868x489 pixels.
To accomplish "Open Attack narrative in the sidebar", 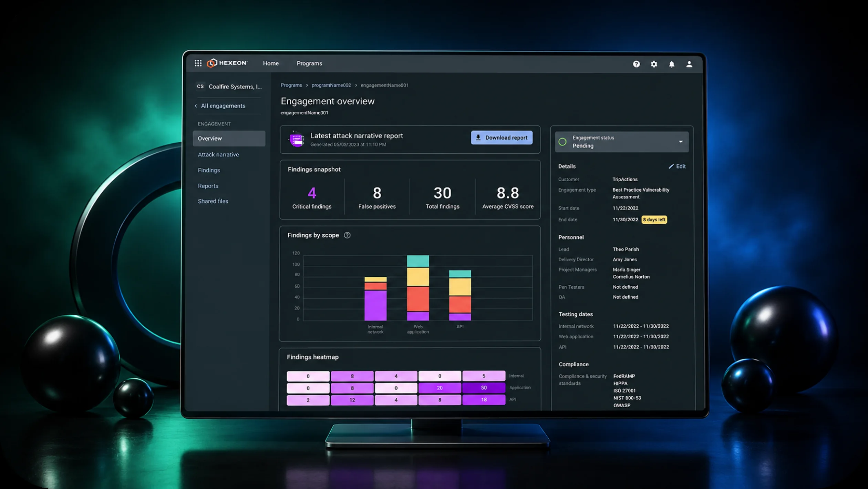I will (x=218, y=155).
